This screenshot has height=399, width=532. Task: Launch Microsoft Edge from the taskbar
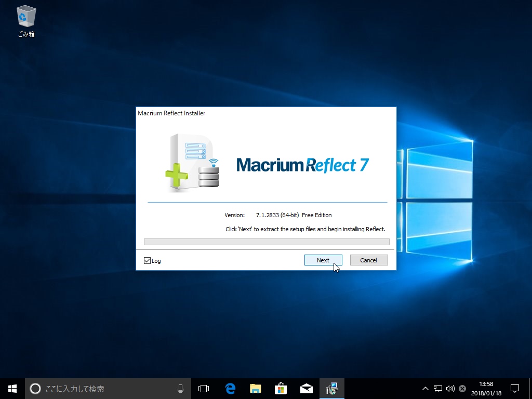coord(230,389)
